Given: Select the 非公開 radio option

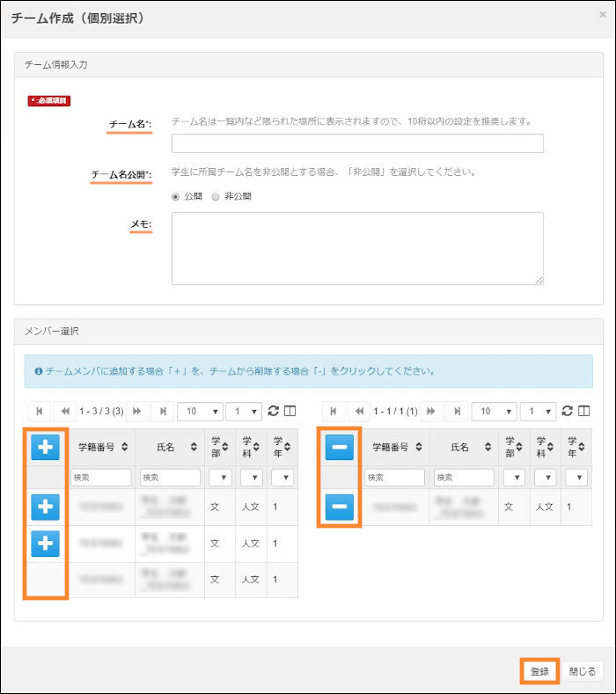Looking at the screenshot, I should pos(216,196).
